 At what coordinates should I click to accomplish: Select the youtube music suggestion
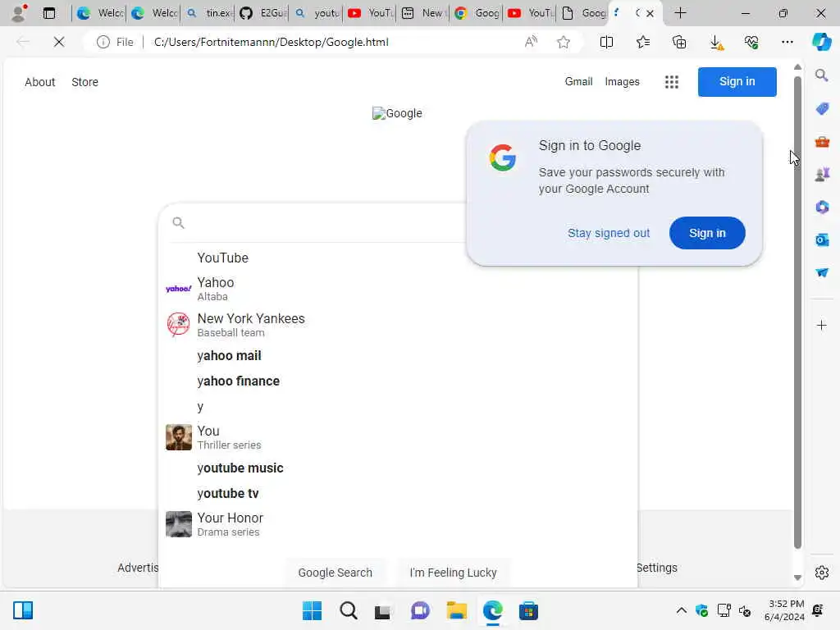point(398,468)
